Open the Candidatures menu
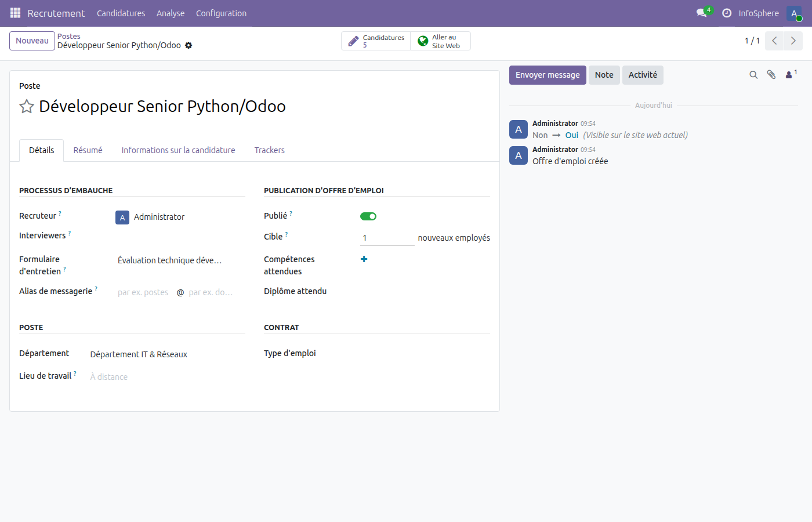This screenshot has height=522, width=812. coord(121,13)
